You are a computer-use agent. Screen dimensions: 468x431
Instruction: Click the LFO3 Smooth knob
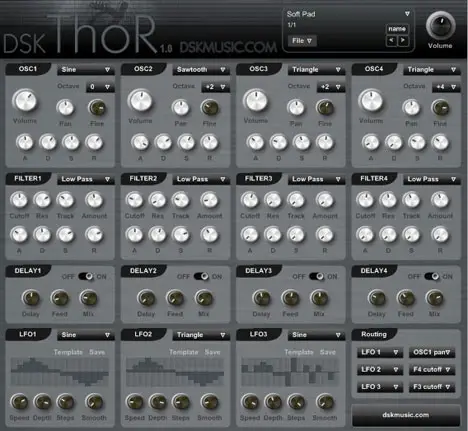coord(325,402)
